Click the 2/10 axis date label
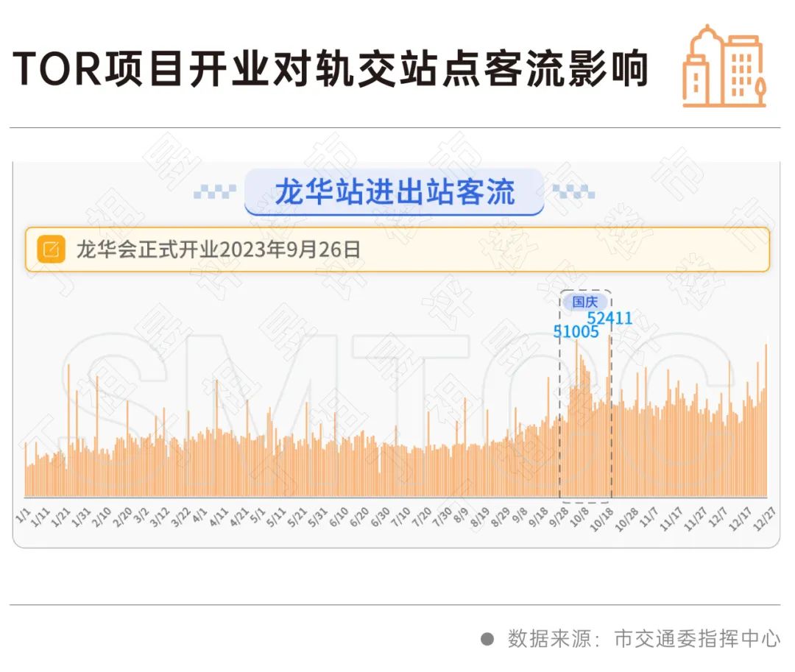The height and width of the screenshot is (672, 795). (x=102, y=517)
